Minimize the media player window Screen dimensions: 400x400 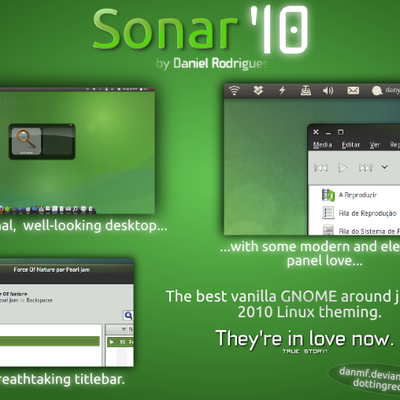point(328,133)
